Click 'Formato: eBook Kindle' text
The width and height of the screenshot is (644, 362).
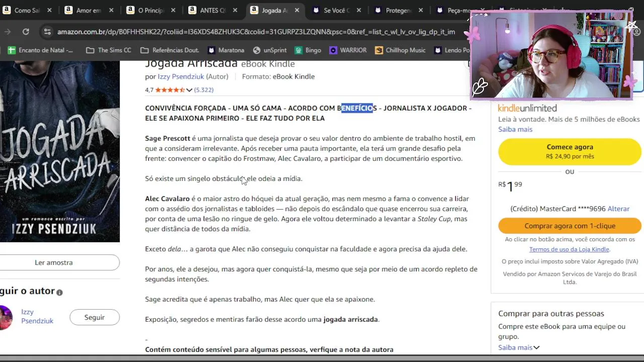pyautogui.click(x=278, y=76)
